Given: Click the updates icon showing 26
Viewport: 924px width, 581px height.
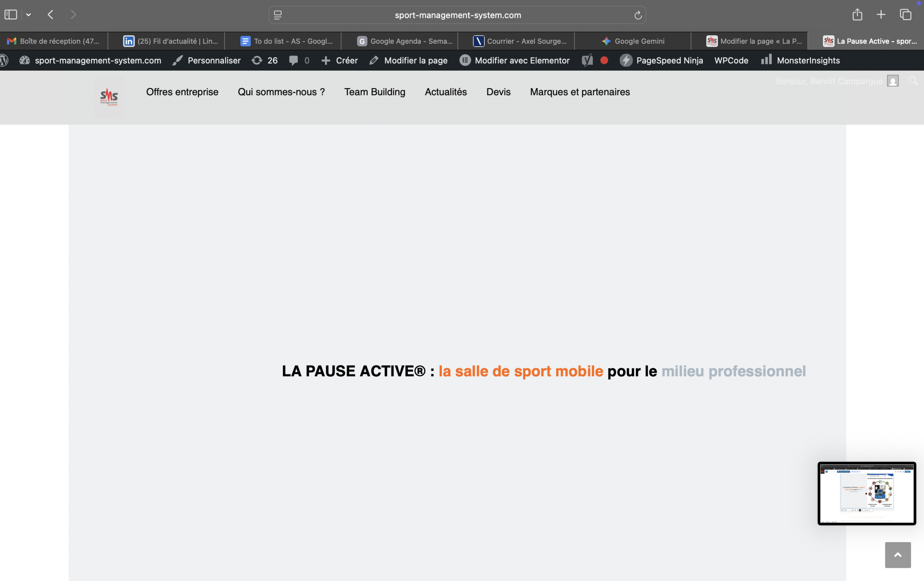Looking at the screenshot, I should click(264, 60).
